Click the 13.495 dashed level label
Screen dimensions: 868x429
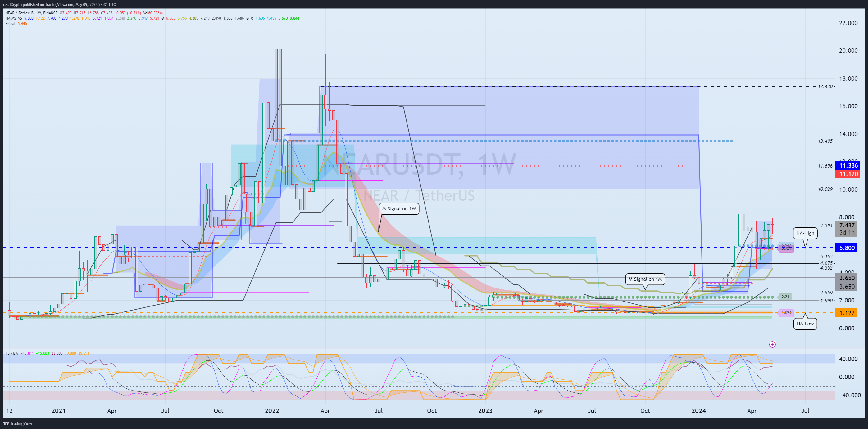point(825,141)
